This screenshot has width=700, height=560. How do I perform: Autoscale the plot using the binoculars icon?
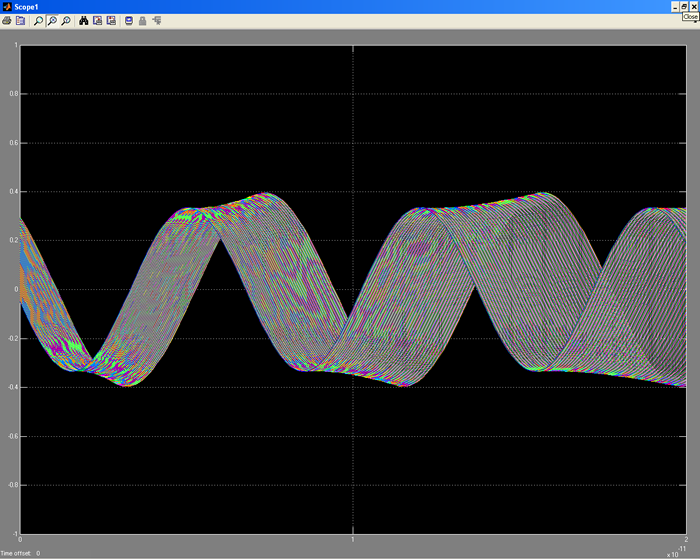point(84,20)
